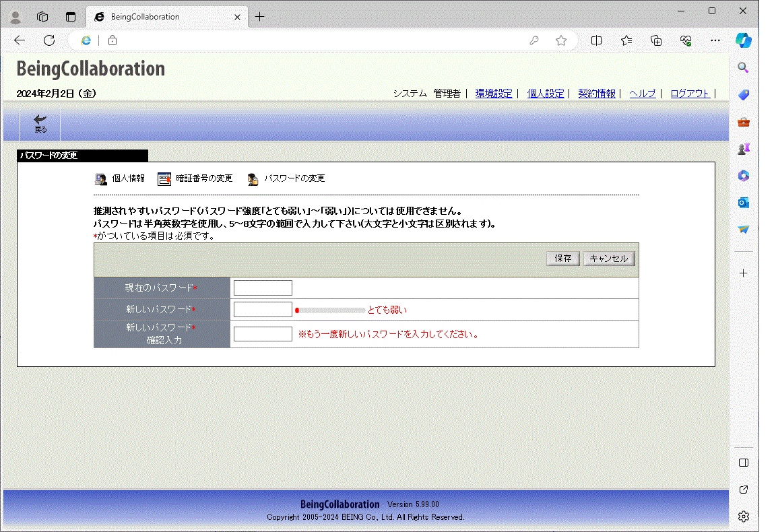Open 個人設定 link
This screenshot has width=776, height=532.
[x=546, y=94]
